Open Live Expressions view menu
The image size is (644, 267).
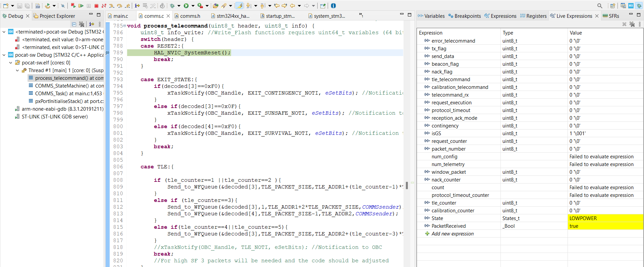click(640, 24)
